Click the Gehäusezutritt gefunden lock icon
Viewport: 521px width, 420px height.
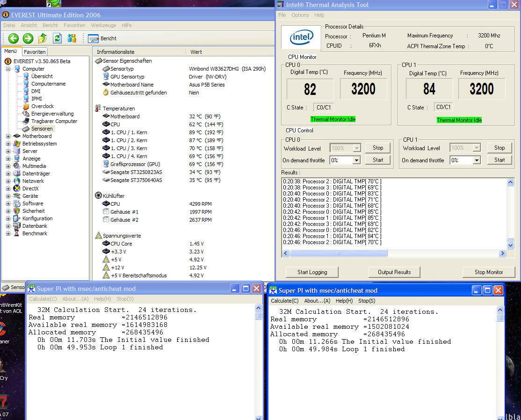(106, 93)
